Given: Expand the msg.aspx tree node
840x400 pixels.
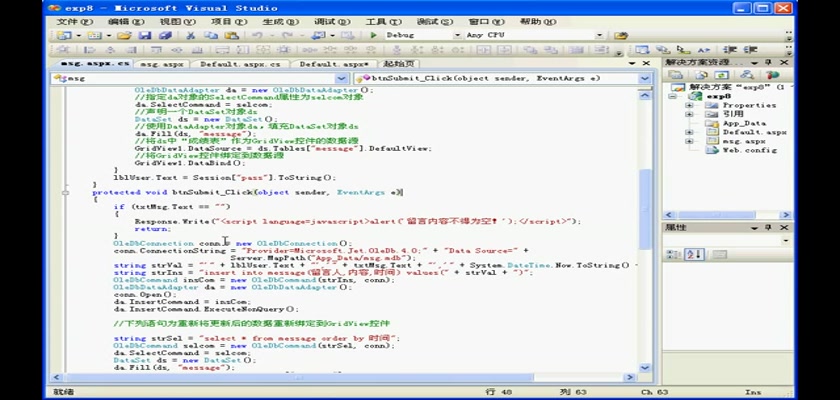Looking at the screenshot, I should tap(689, 141).
